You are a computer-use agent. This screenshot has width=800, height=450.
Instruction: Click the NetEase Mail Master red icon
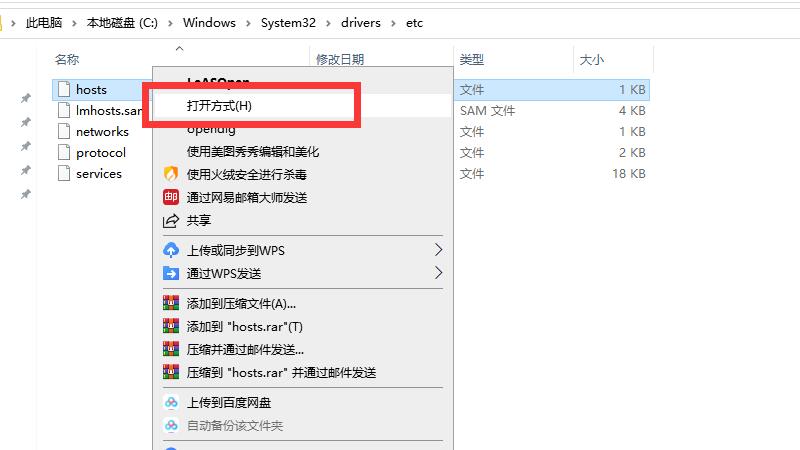[170, 197]
